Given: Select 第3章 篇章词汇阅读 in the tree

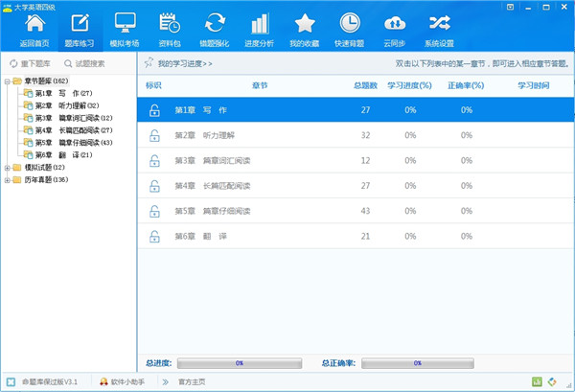Looking at the screenshot, I should click(74, 118).
